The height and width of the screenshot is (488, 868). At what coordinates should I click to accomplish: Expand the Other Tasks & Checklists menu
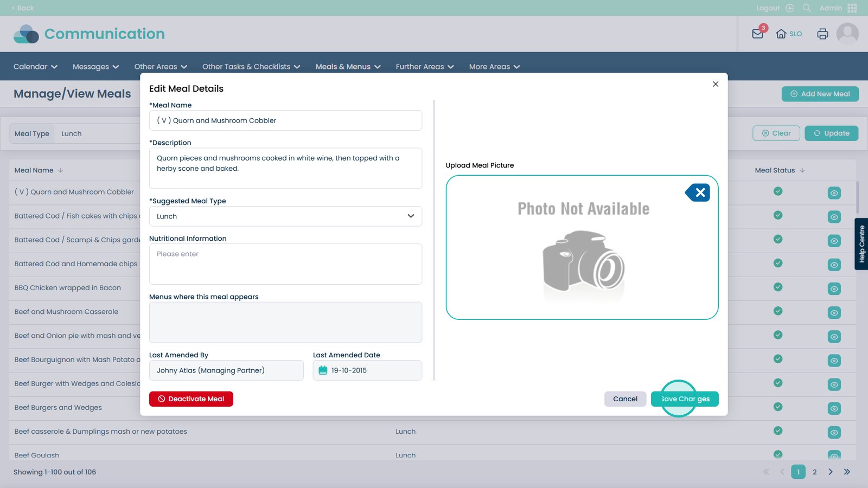point(251,67)
